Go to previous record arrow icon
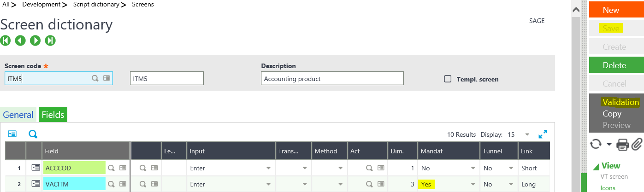Screen dimensions: 644x192 click(20, 41)
